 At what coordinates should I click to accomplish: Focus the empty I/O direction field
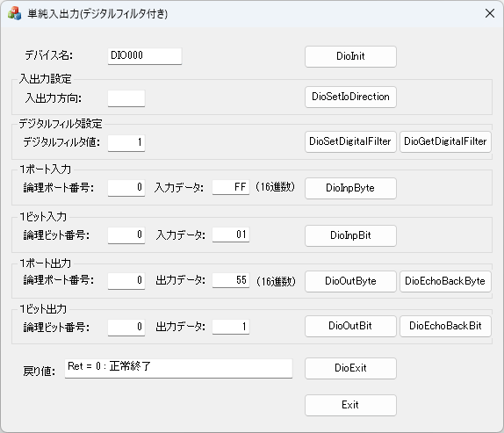126,98
